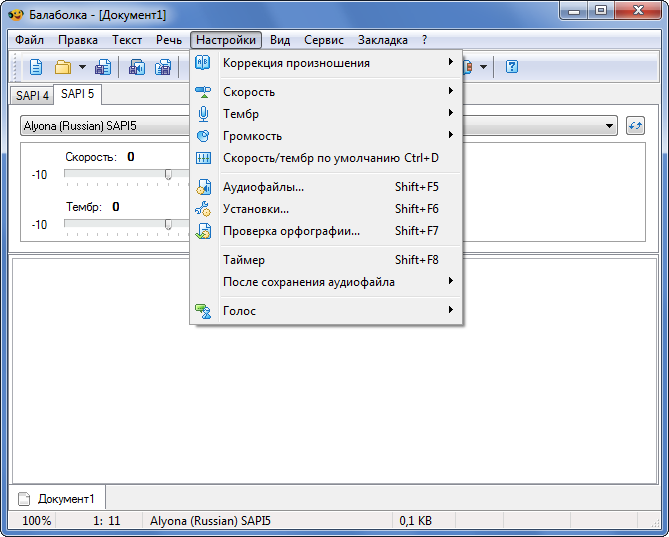Screen dimensions: 669x537
Task: Click the Тембр slider thumb
Action: [x=169, y=224]
